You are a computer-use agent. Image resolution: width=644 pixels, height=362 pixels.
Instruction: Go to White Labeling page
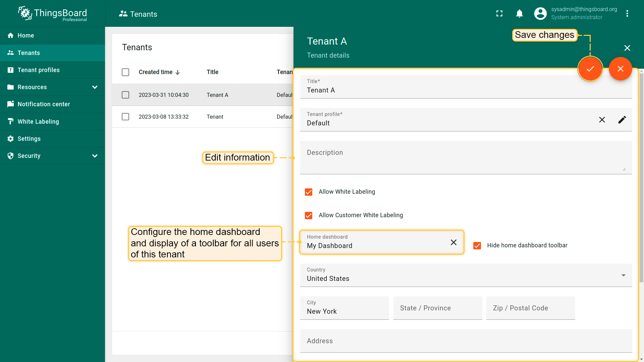pyautogui.click(x=38, y=122)
